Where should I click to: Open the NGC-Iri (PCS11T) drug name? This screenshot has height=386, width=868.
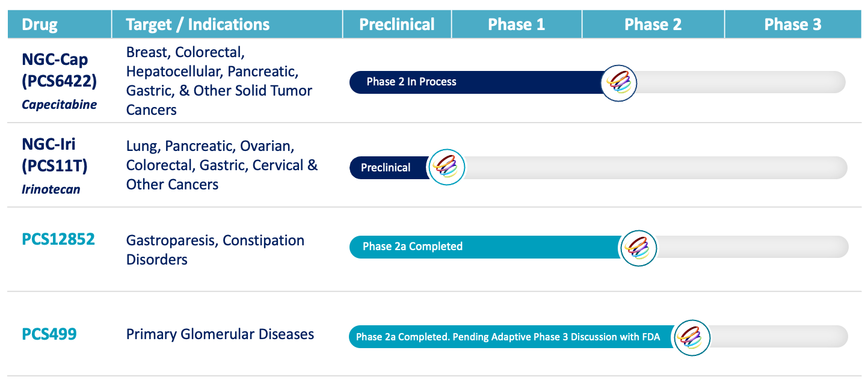click(55, 154)
